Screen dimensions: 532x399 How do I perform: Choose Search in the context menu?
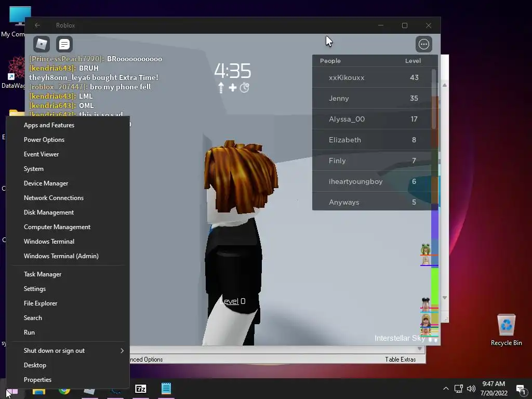68,318
